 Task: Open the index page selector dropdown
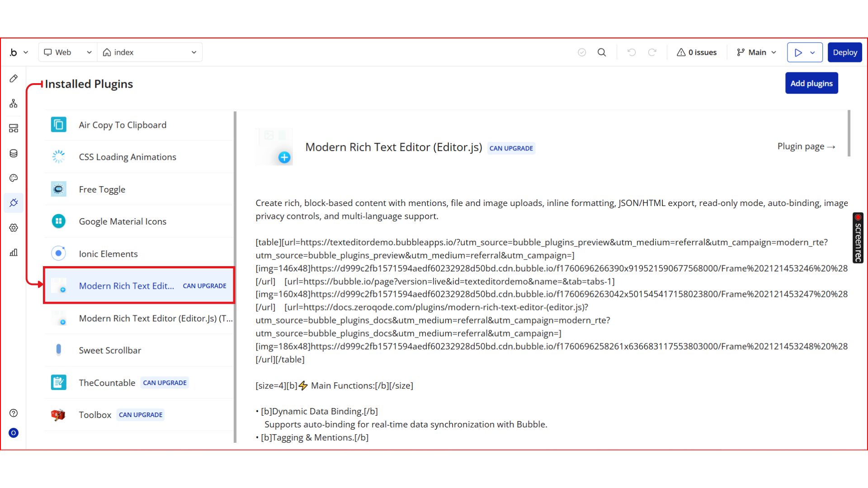(x=150, y=52)
